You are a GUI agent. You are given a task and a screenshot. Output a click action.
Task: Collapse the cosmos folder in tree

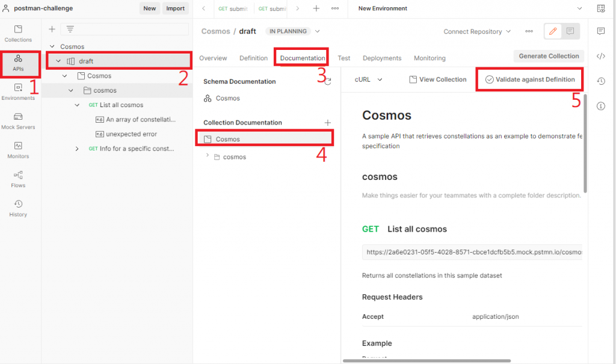71,90
